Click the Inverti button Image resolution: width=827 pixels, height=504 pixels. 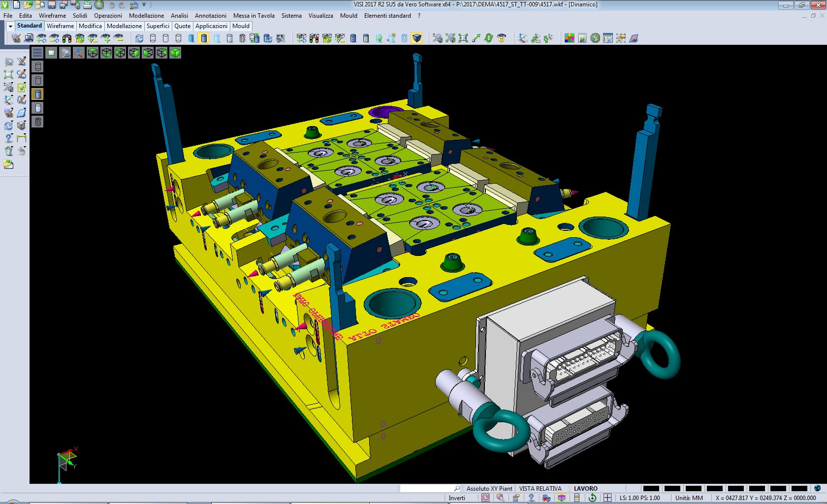(x=457, y=498)
